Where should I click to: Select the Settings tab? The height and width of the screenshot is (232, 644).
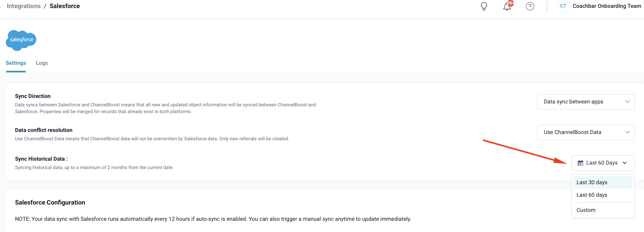(x=16, y=63)
